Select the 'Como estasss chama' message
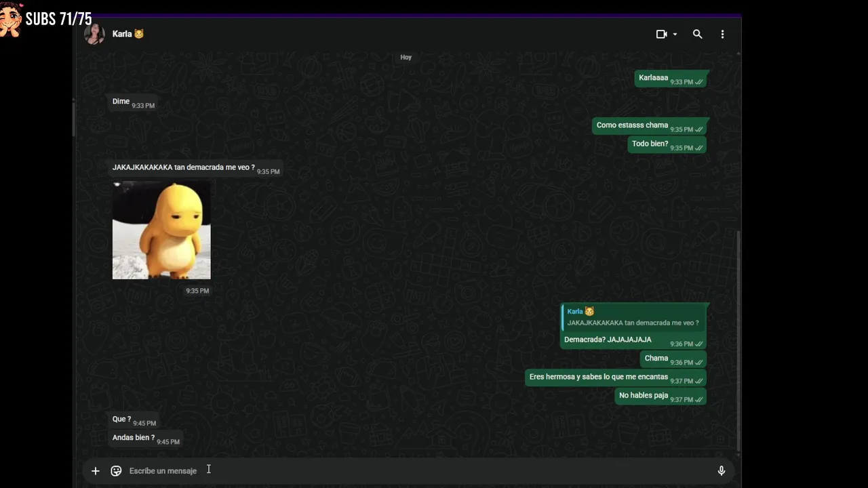 [x=650, y=125]
